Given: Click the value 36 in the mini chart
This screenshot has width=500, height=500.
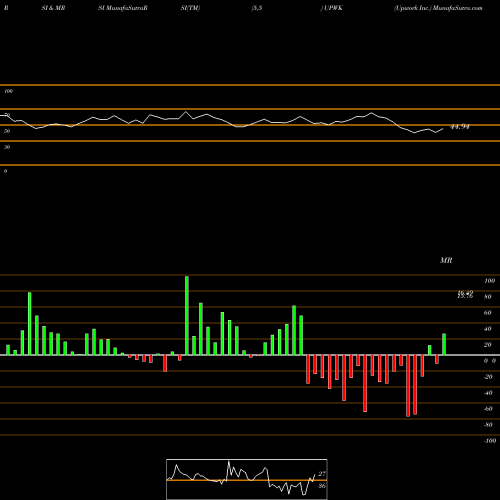Looking at the screenshot, I should [322, 486].
